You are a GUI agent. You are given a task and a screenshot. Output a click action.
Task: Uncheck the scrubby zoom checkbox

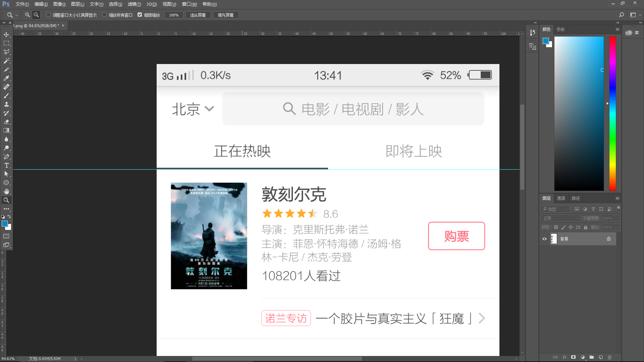pos(140,15)
